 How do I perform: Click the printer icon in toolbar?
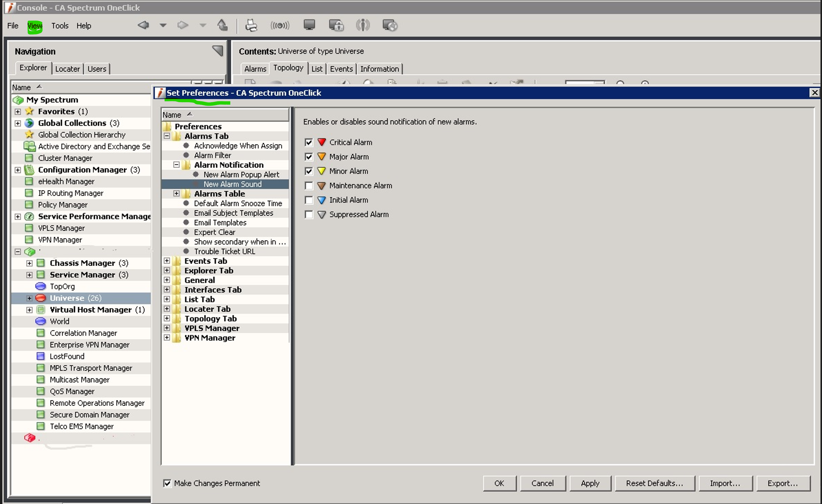(251, 25)
